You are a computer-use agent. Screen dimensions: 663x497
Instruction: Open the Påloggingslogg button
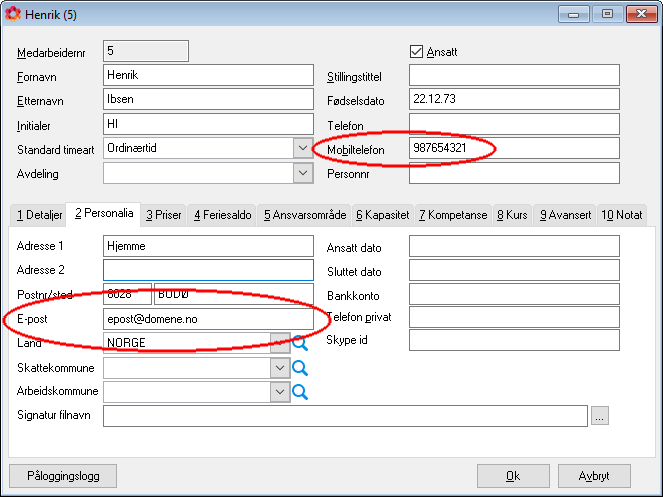[x=63, y=476]
